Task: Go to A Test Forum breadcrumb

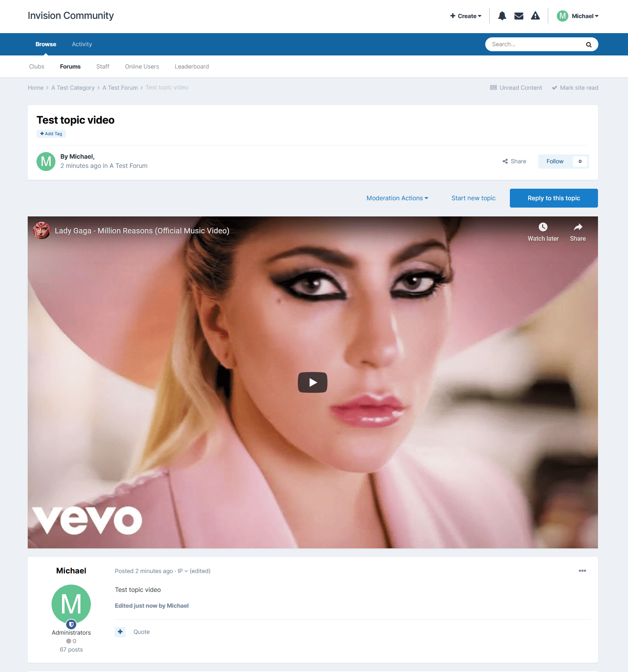Action: click(120, 88)
